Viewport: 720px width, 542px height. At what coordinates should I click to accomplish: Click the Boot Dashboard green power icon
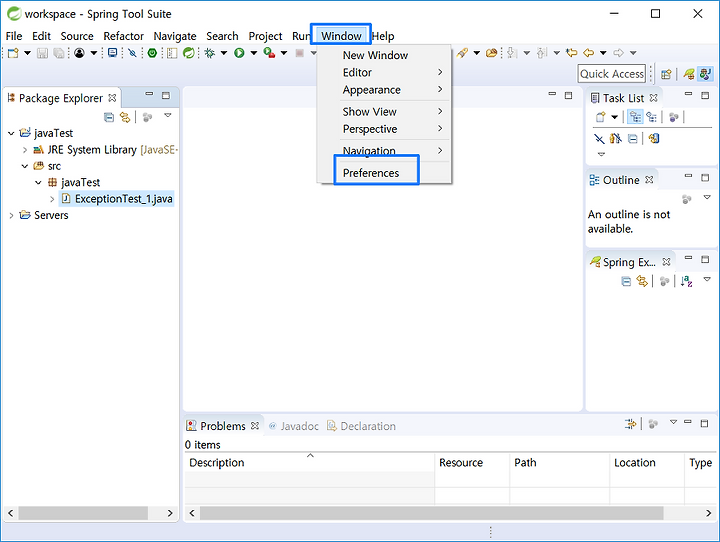point(152,53)
